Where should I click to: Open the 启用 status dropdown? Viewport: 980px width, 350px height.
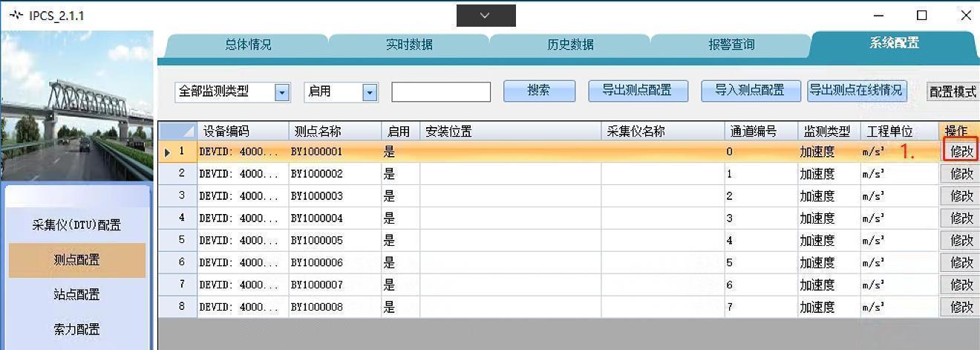click(x=370, y=92)
